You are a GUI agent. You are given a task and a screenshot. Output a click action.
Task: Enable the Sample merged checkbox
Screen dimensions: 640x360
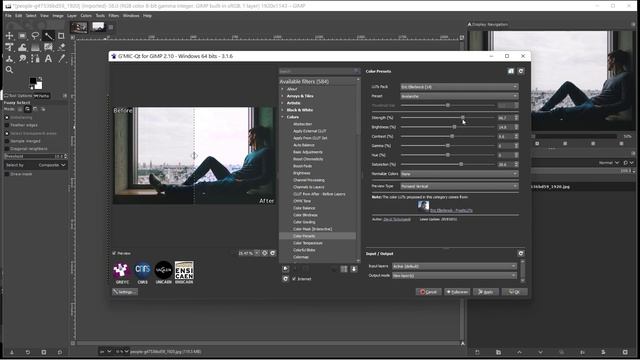(7, 141)
